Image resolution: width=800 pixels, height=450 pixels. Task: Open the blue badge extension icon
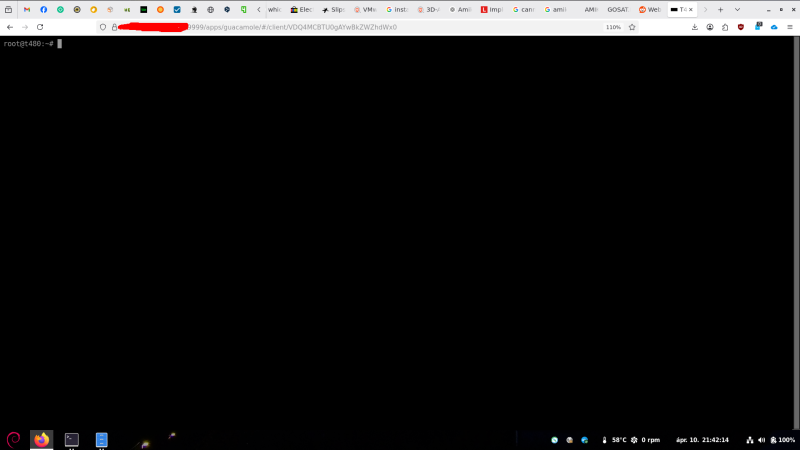pos(758,27)
